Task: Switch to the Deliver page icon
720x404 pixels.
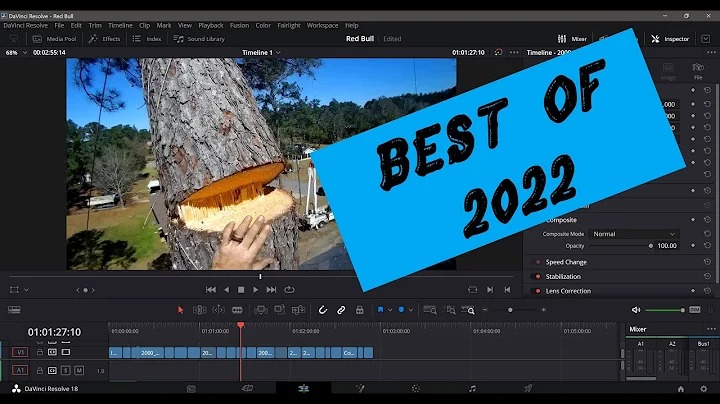Action: (528, 389)
